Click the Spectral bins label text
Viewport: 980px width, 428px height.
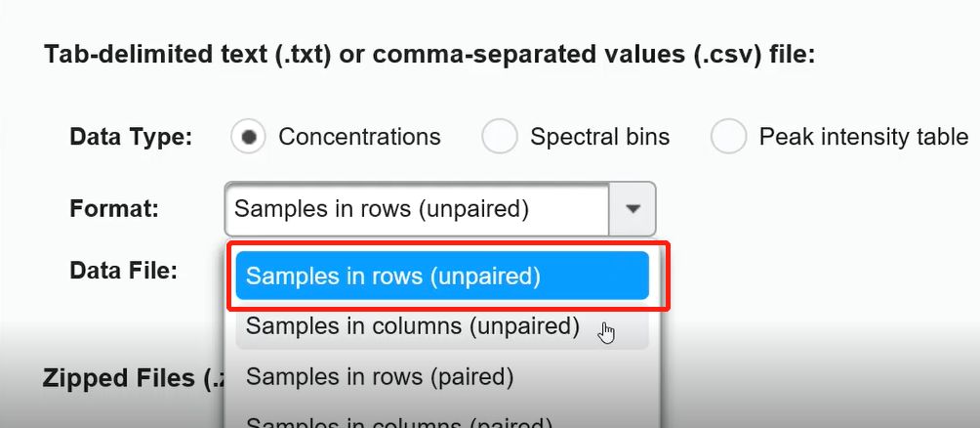click(x=599, y=137)
